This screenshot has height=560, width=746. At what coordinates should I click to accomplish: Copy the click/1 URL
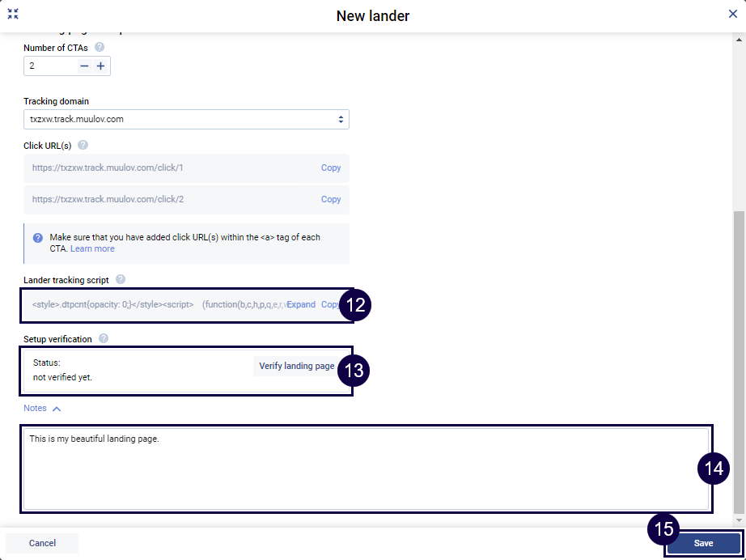tap(331, 168)
